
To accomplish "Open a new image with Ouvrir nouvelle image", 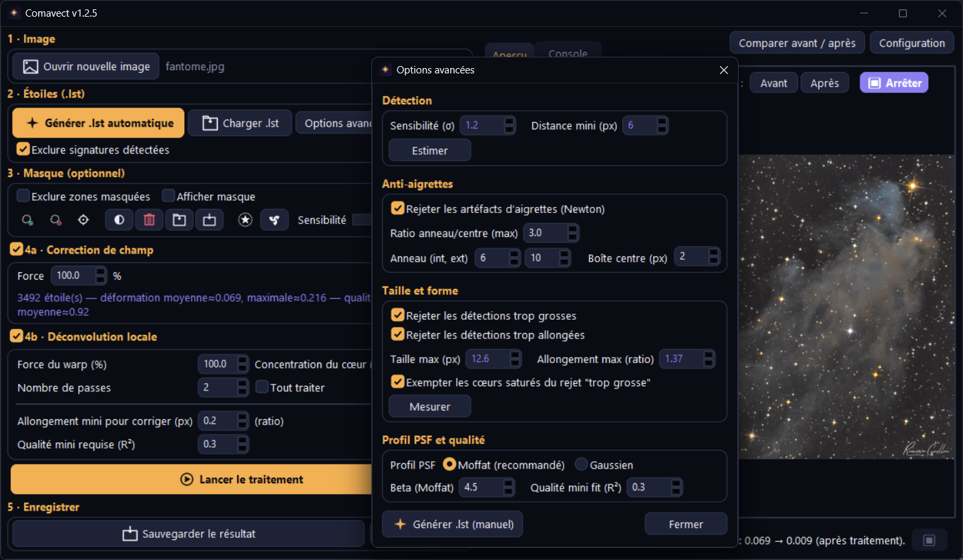I will (x=86, y=67).
